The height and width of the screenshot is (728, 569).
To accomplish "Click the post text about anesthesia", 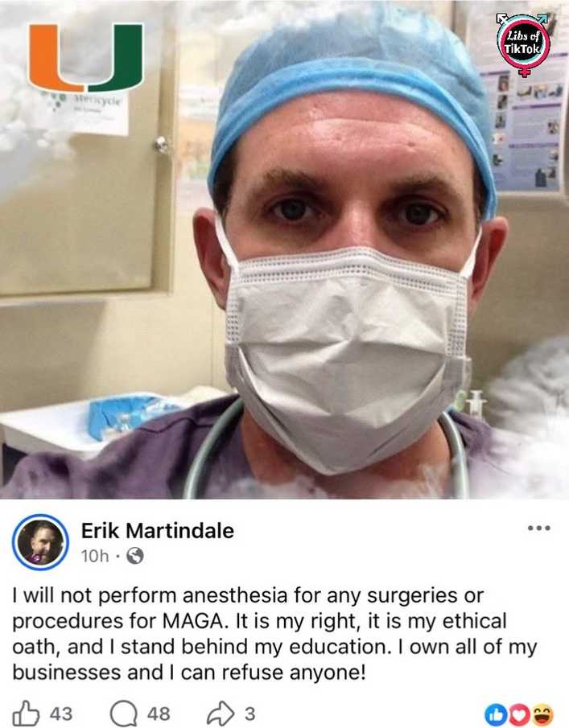I will pos(274,634).
